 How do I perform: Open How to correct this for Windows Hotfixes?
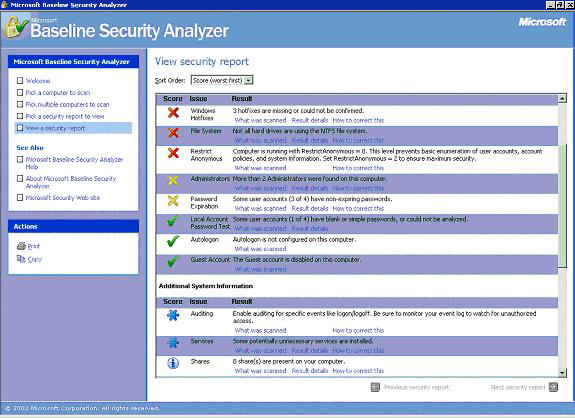coord(358,120)
